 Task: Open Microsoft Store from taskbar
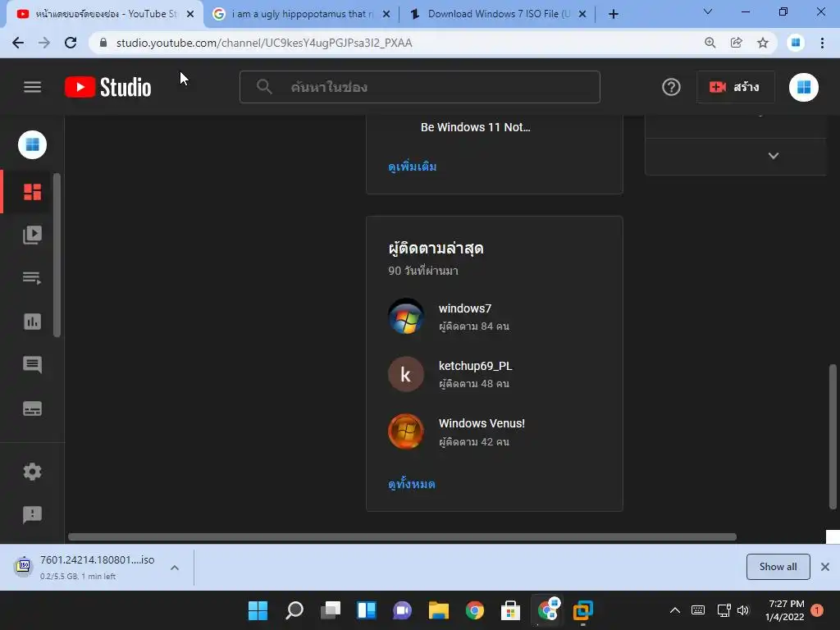click(510, 610)
